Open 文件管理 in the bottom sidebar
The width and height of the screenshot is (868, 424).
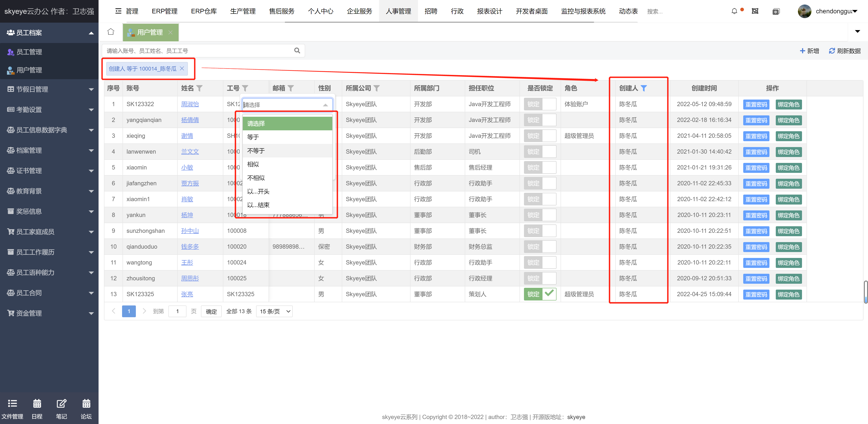coord(12,409)
